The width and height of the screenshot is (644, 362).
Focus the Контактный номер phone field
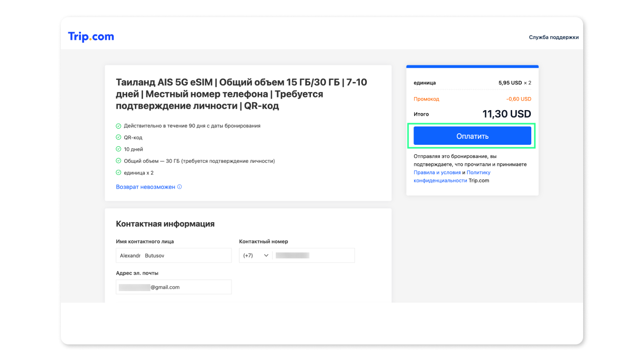(313, 255)
